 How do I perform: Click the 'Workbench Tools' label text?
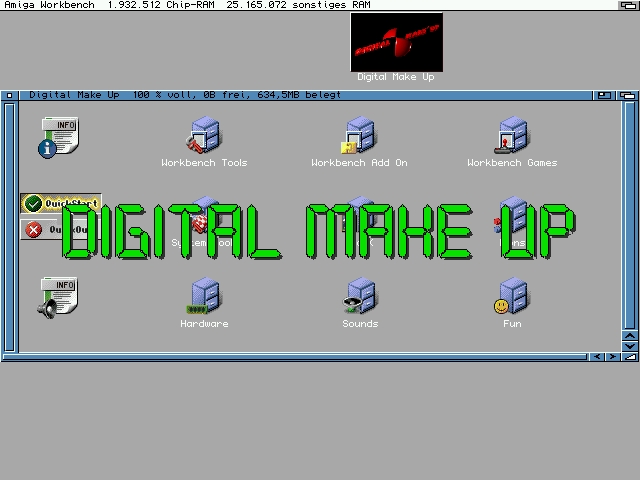click(x=204, y=163)
